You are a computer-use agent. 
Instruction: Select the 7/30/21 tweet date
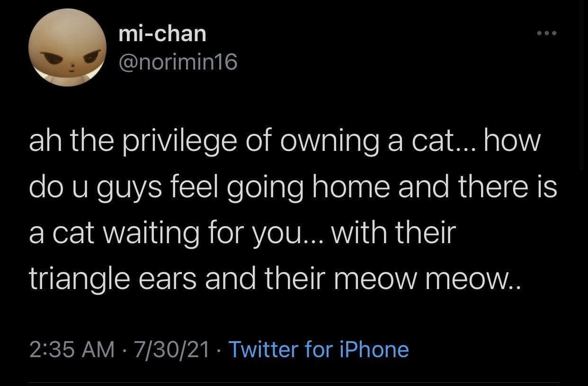pos(171,350)
